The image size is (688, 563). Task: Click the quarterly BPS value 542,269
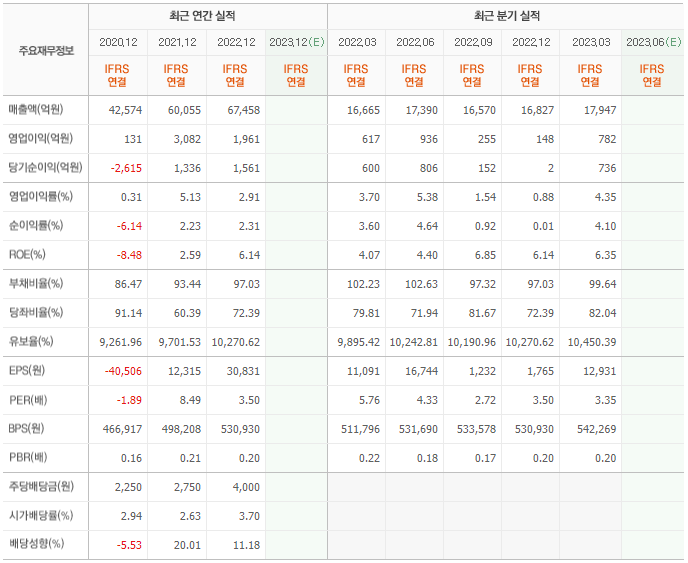[597, 429]
